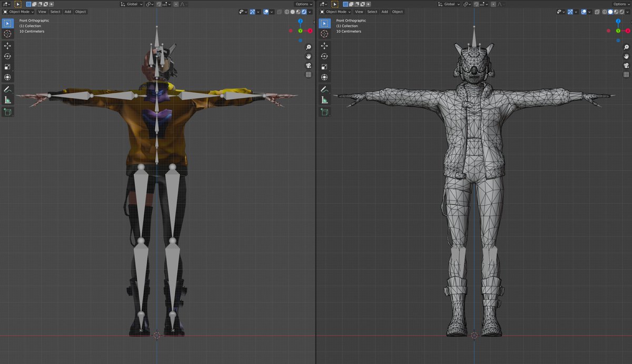Screen dimensions: 632x364
Task: Select the Rotate tool in left viewport
Action: point(7,56)
